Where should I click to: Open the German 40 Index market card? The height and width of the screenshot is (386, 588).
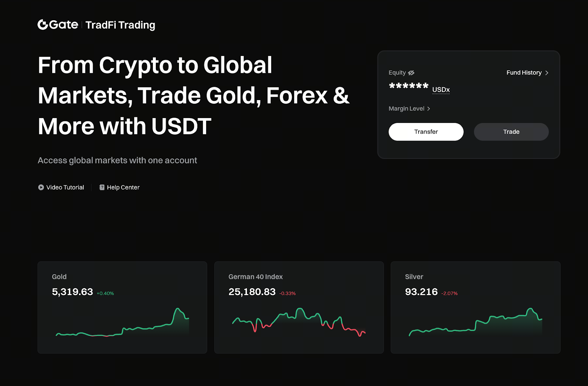point(299,307)
